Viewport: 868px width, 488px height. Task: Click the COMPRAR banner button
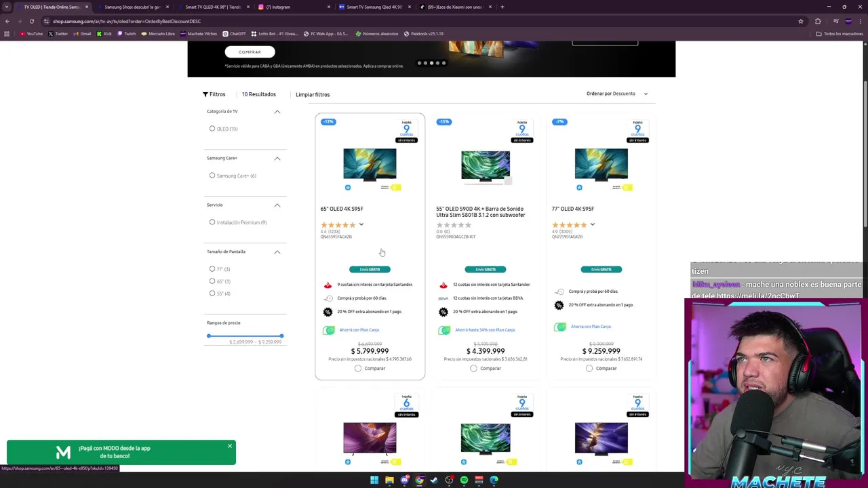tap(250, 52)
